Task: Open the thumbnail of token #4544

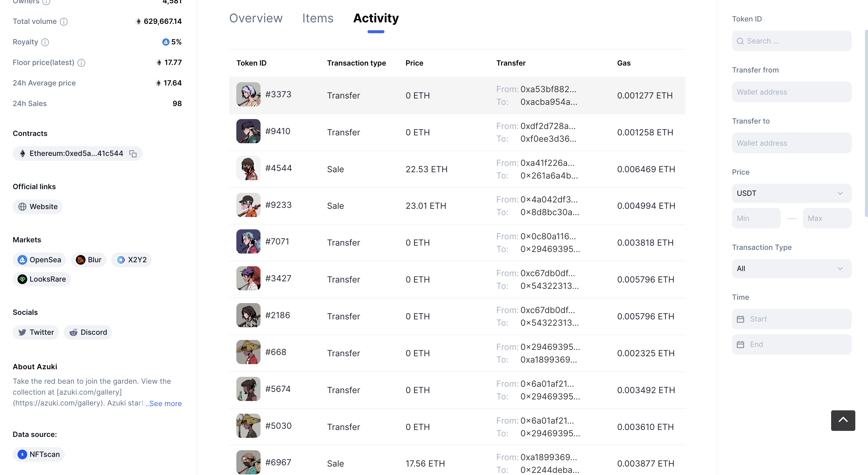Action: coord(248,168)
